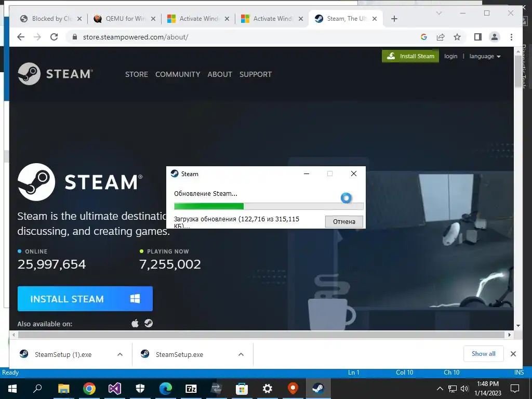Screen dimensions: 532x399
Task: Click the green Install Steam header button
Action: 410,56
